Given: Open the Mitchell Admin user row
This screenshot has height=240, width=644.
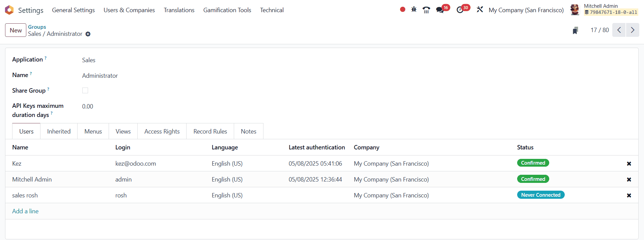Looking at the screenshot, I should tap(321, 179).
